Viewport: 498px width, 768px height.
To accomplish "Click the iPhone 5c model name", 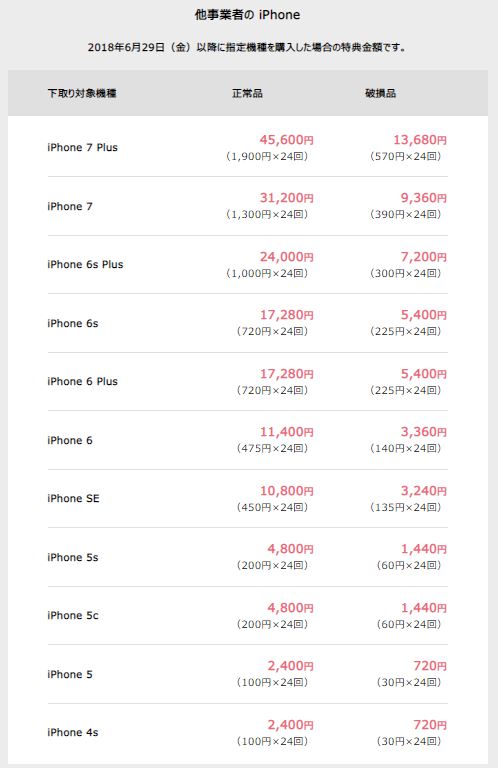I will tap(72, 616).
